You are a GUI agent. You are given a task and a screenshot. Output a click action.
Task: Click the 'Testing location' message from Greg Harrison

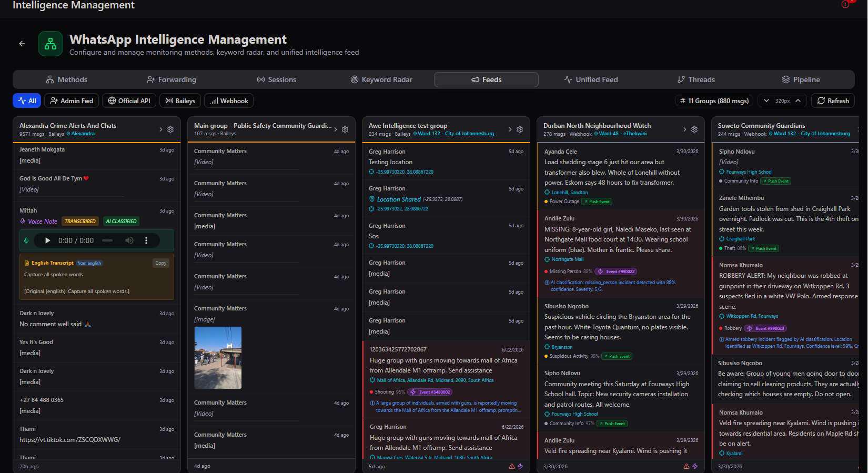point(390,162)
